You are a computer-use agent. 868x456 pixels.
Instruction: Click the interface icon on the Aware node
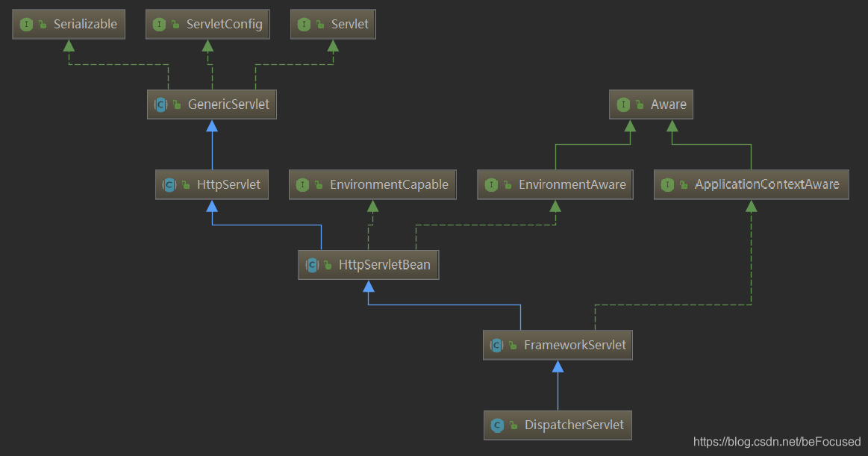pyautogui.click(x=623, y=104)
